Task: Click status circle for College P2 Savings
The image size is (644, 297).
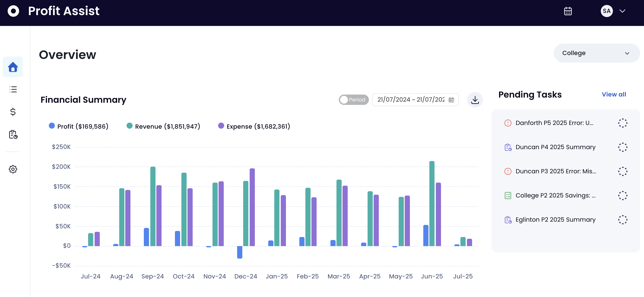Action: click(622, 195)
